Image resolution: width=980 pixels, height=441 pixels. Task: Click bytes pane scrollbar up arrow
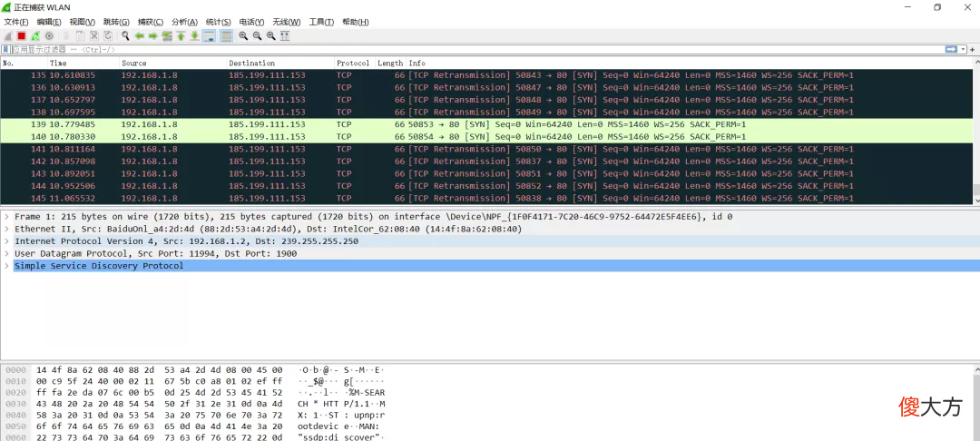pyautogui.click(x=976, y=370)
